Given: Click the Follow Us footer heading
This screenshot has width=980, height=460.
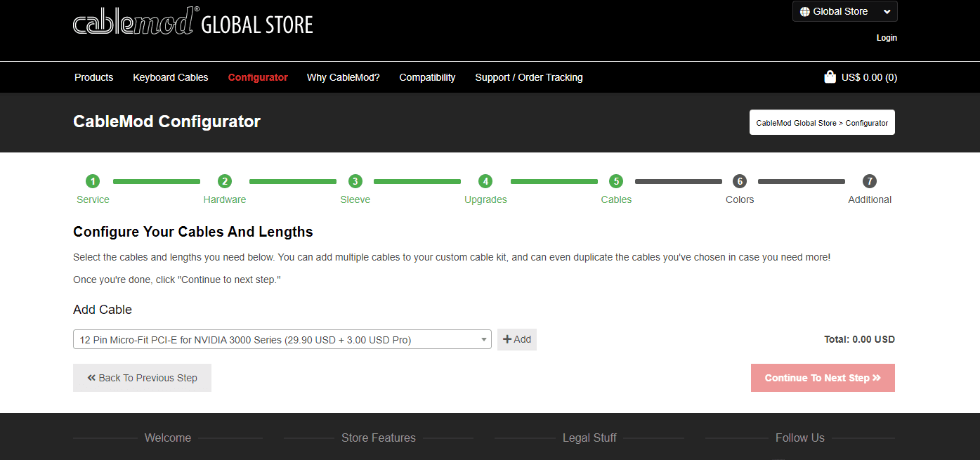Looking at the screenshot, I should pyautogui.click(x=800, y=438).
